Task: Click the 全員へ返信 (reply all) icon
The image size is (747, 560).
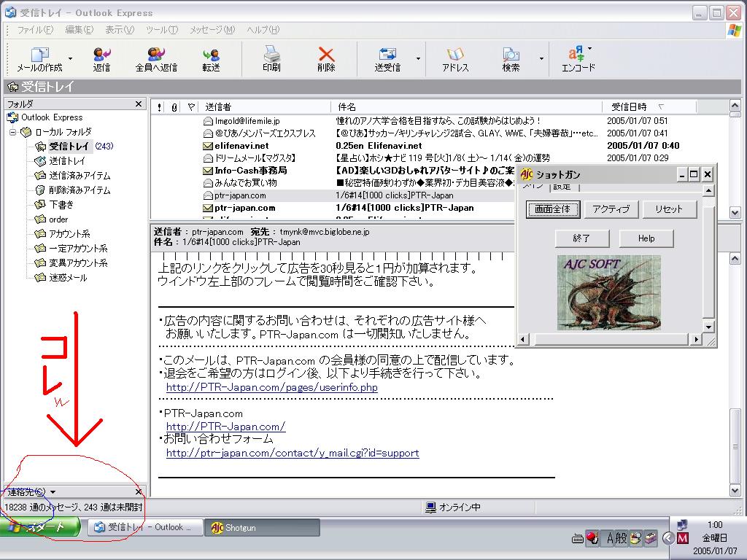Action: tap(156, 60)
